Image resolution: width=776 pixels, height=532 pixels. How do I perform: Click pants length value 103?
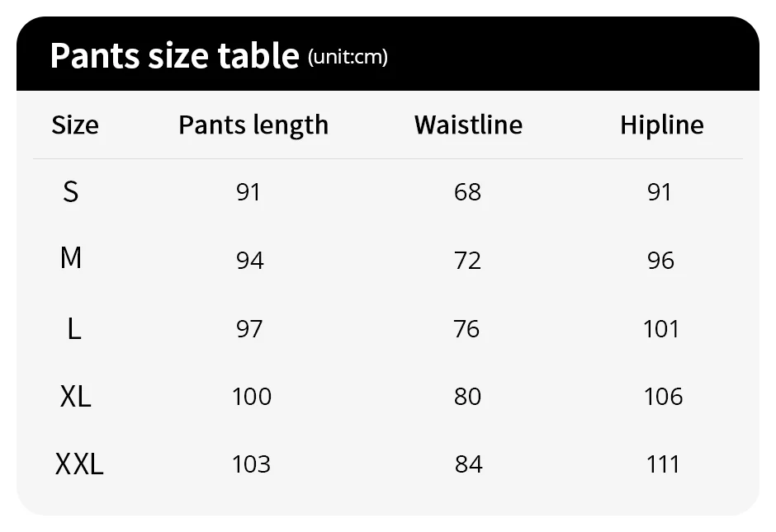(252, 464)
